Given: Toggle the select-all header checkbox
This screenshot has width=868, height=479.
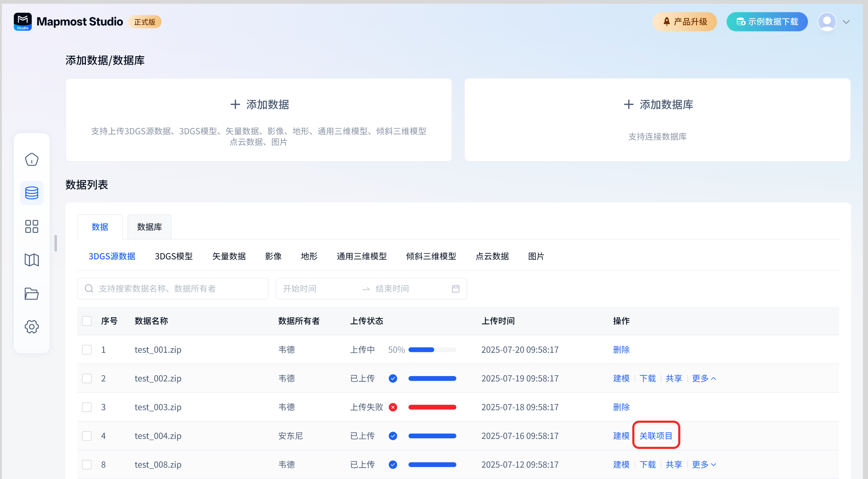Looking at the screenshot, I should point(87,321).
